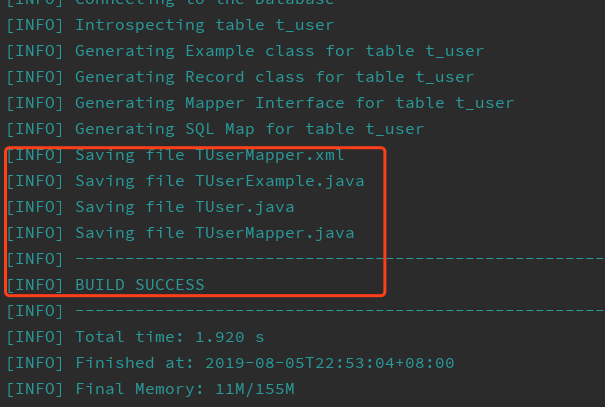Click the [INFO] tag on Introspecting table line
This screenshot has height=407, width=605.
click(36, 25)
